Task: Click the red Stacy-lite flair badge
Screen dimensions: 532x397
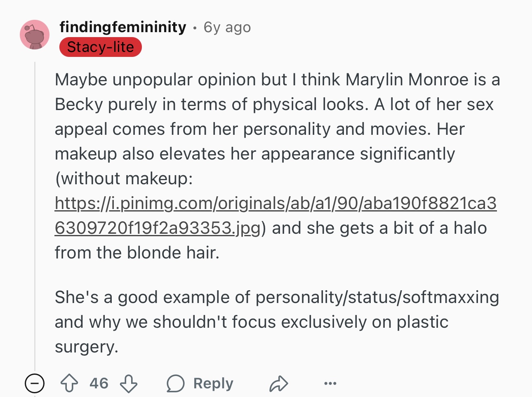Action: pyautogui.click(x=101, y=47)
